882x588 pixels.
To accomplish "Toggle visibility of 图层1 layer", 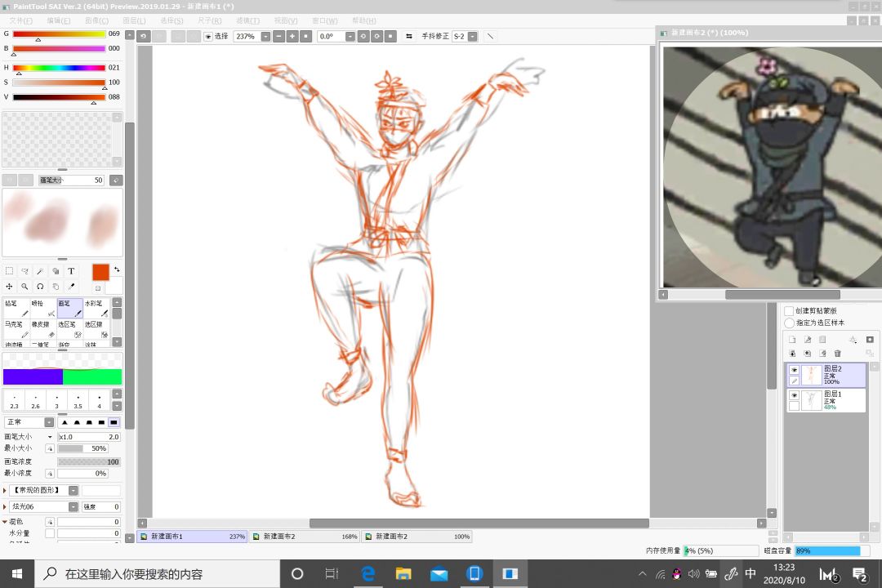I will 794,395.
